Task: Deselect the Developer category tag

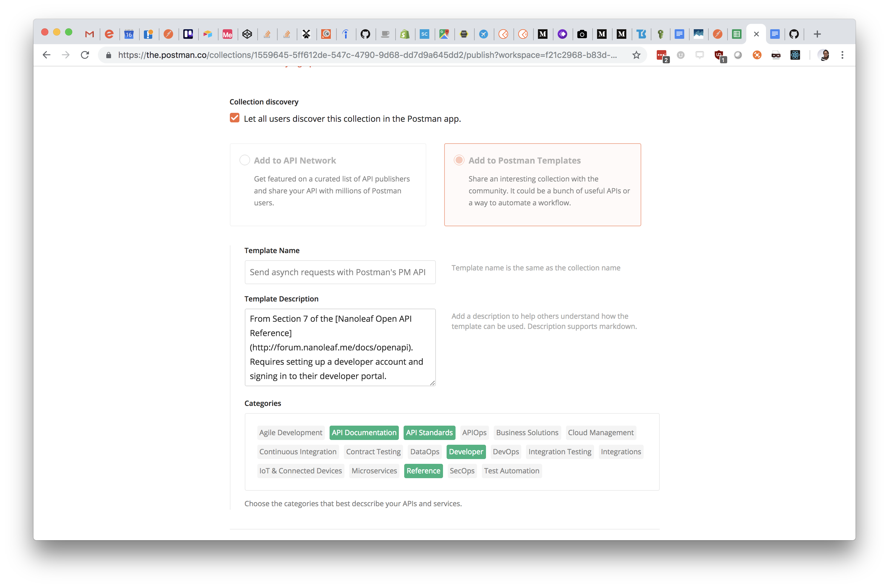Action: tap(466, 452)
